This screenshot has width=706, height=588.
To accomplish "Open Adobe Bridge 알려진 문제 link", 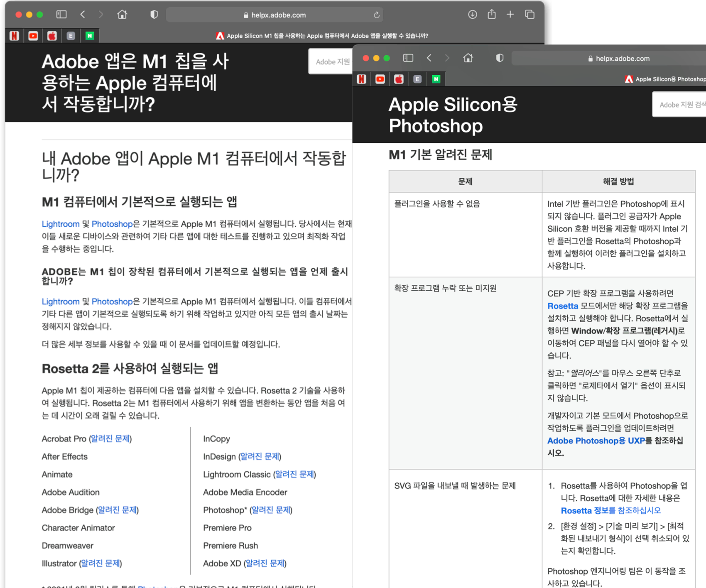I will point(117,510).
